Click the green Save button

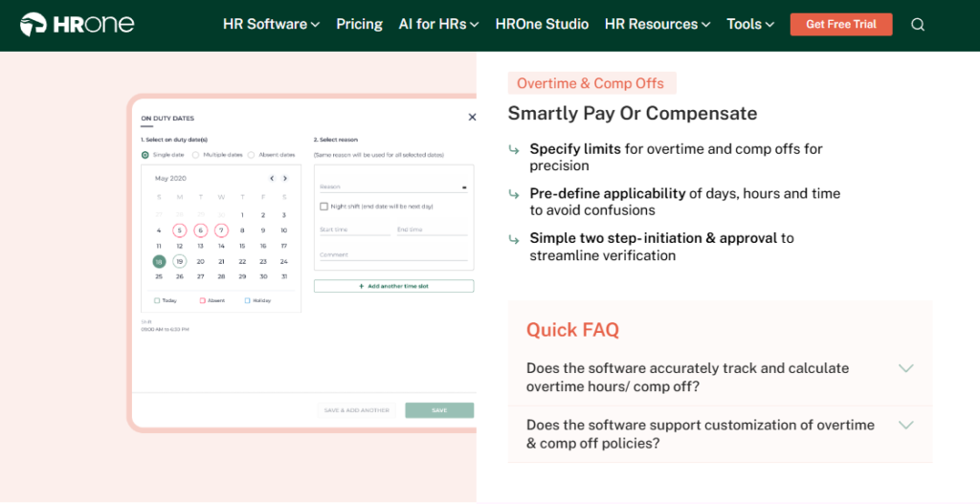(x=439, y=410)
